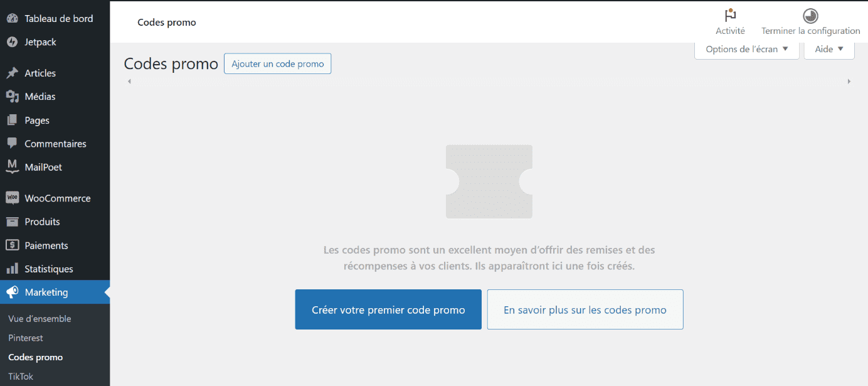Image resolution: width=868 pixels, height=386 pixels.
Task: Click the Articles pushpin icon
Action: point(12,73)
